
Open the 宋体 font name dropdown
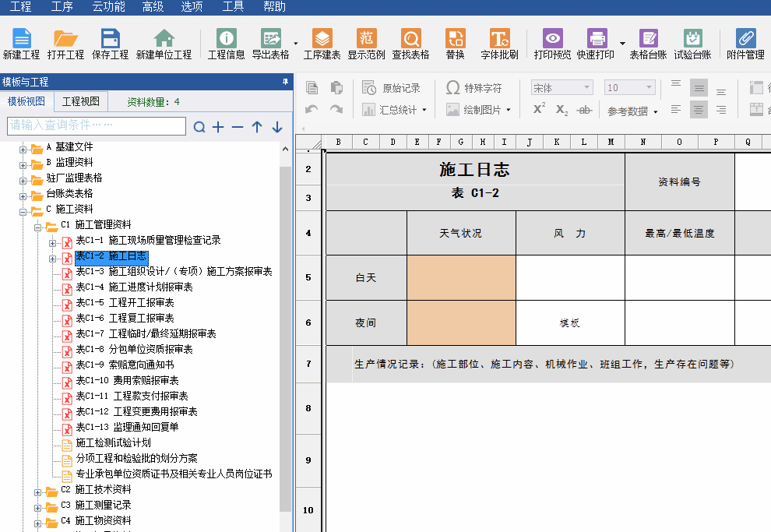[x=562, y=88]
